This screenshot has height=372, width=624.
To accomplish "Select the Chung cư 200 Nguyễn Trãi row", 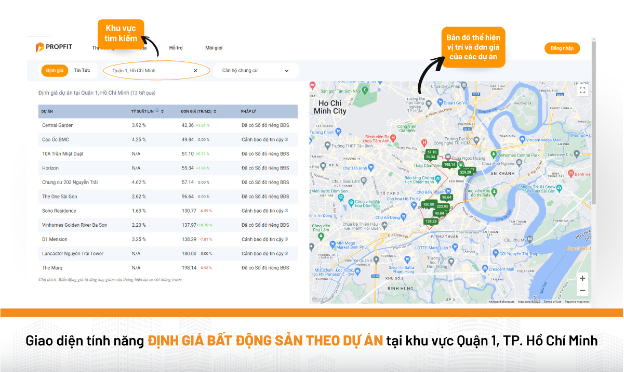I will click(x=168, y=182).
